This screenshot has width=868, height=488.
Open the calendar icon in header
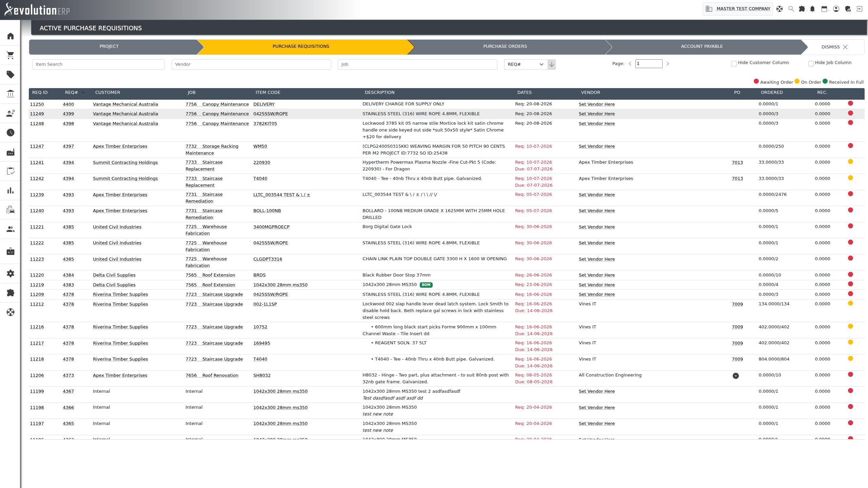824,9
